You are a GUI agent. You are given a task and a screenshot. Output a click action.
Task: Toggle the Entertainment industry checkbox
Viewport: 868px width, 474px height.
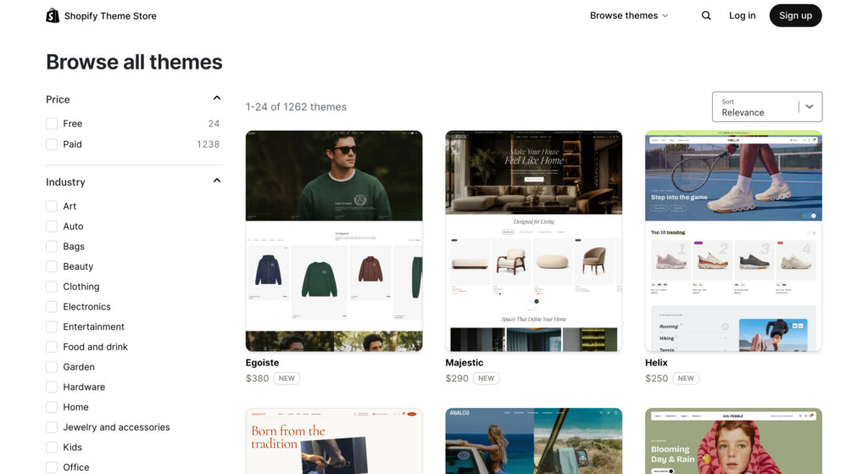pyautogui.click(x=52, y=326)
